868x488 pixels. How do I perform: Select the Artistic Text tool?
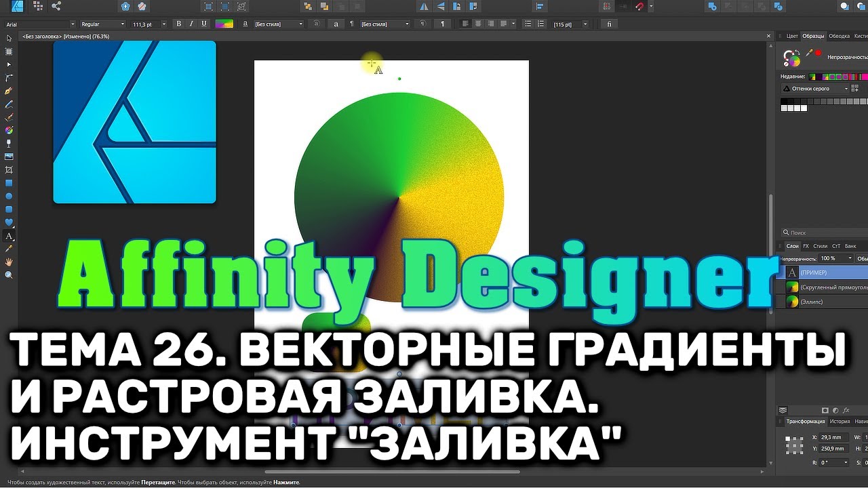point(9,236)
